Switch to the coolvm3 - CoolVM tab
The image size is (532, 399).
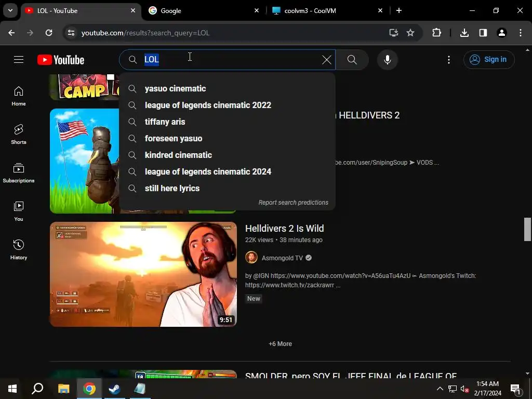[x=328, y=11]
